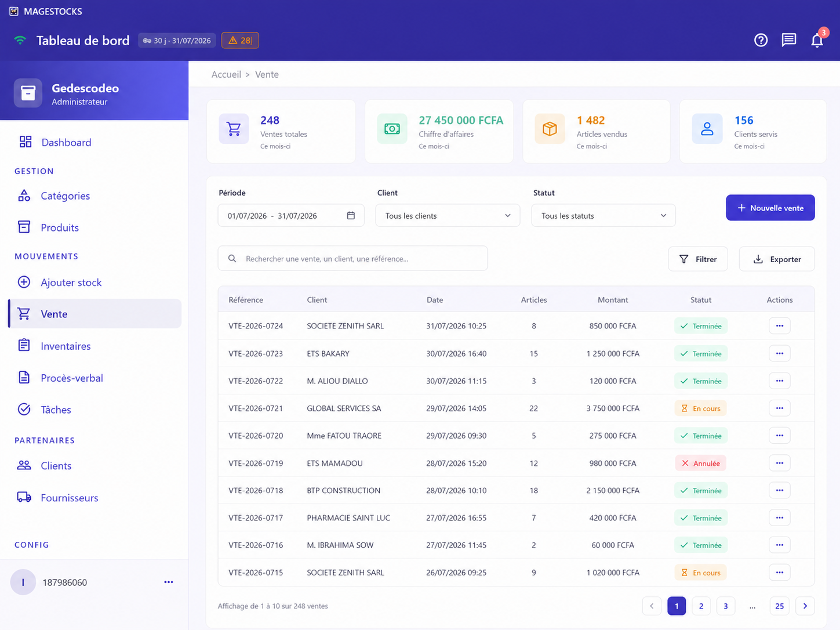Viewport: 840px width, 630px height.
Task: Click the Nouvelle vente button
Action: point(770,208)
